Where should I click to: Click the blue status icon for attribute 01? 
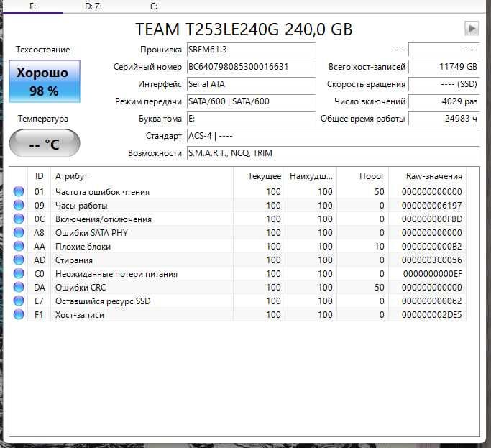pyautogui.click(x=19, y=191)
